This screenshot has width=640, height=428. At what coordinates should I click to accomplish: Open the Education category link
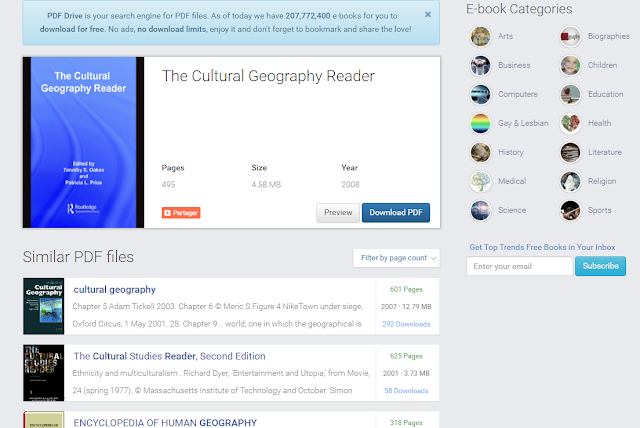606,94
